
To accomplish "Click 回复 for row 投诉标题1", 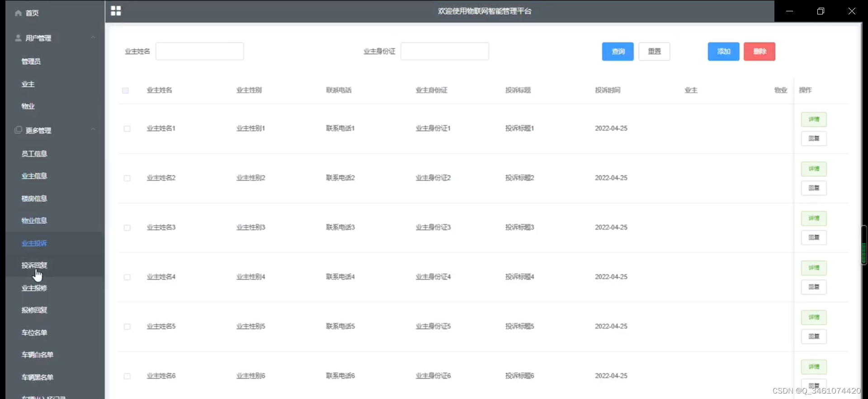I will point(814,138).
